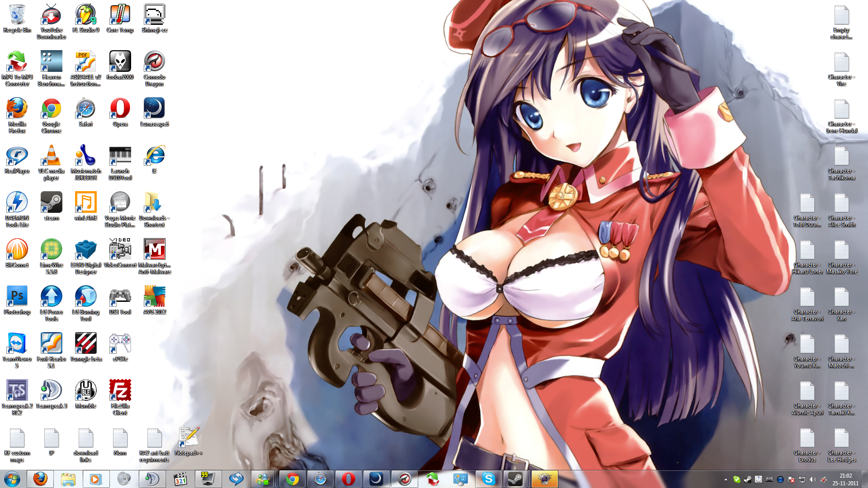
Task: Select the Heaven Benchmark shortcut
Action: coord(52,69)
